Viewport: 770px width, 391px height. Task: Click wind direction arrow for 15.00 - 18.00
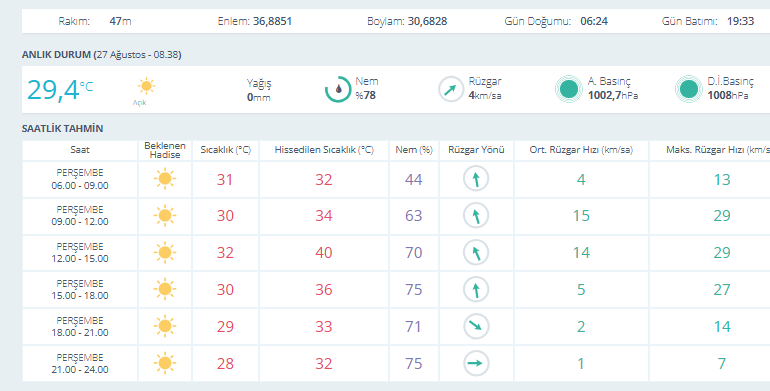coord(476,289)
